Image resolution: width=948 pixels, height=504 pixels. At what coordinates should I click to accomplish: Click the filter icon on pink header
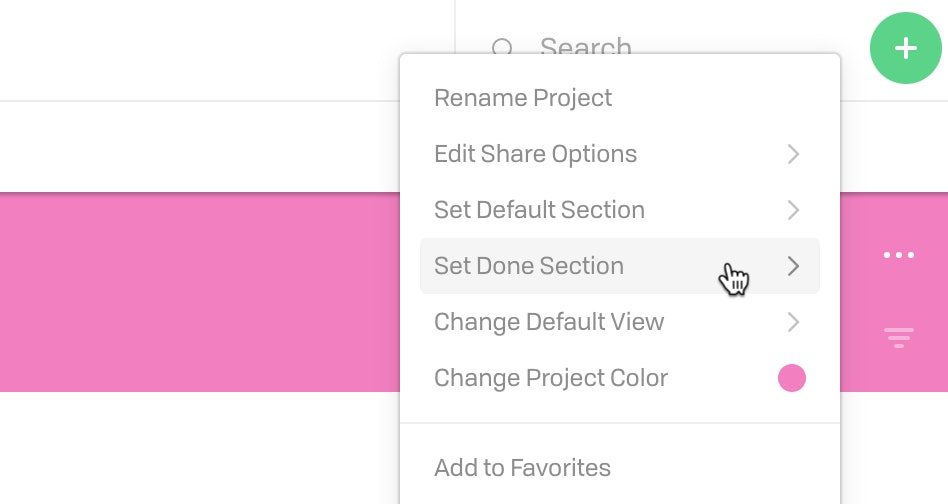coord(898,337)
